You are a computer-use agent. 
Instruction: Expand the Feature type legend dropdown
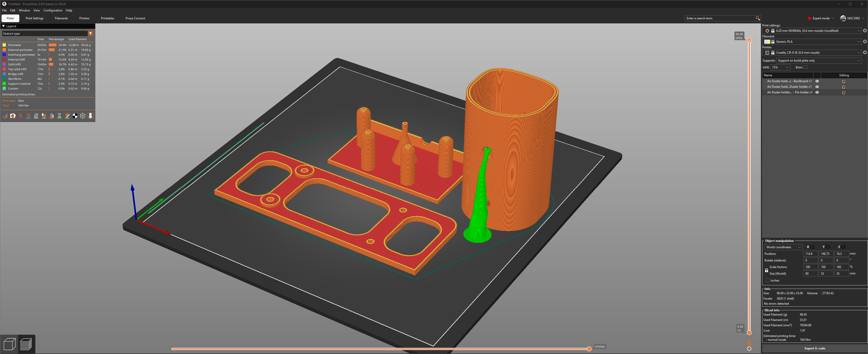click(x=90, y=34)
